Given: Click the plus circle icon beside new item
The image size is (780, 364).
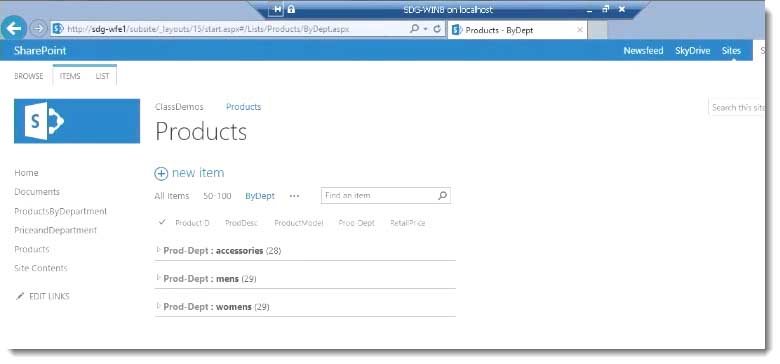Looking at the screenshot, I should (161, 174).
